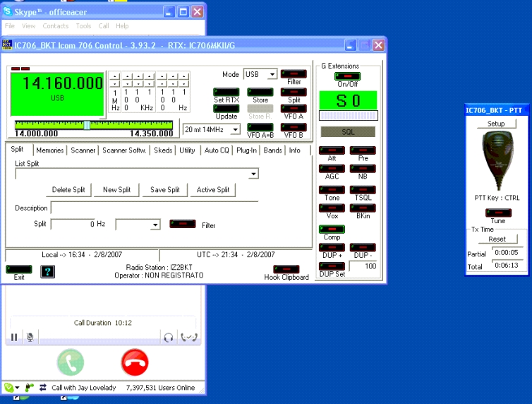532x404 pixels.
Task: Toggle the Pre preamp LED button
Action: tap(363, 150)
